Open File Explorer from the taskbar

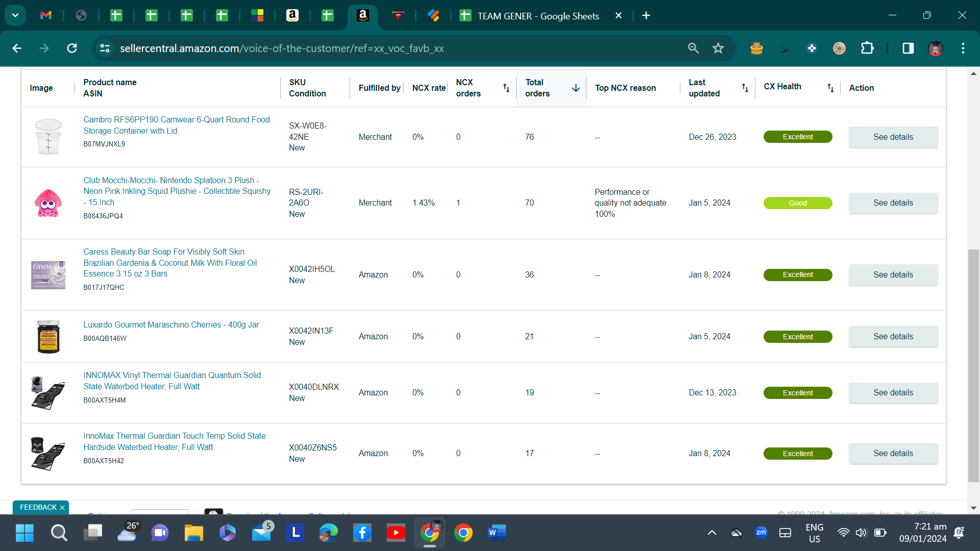194,533
